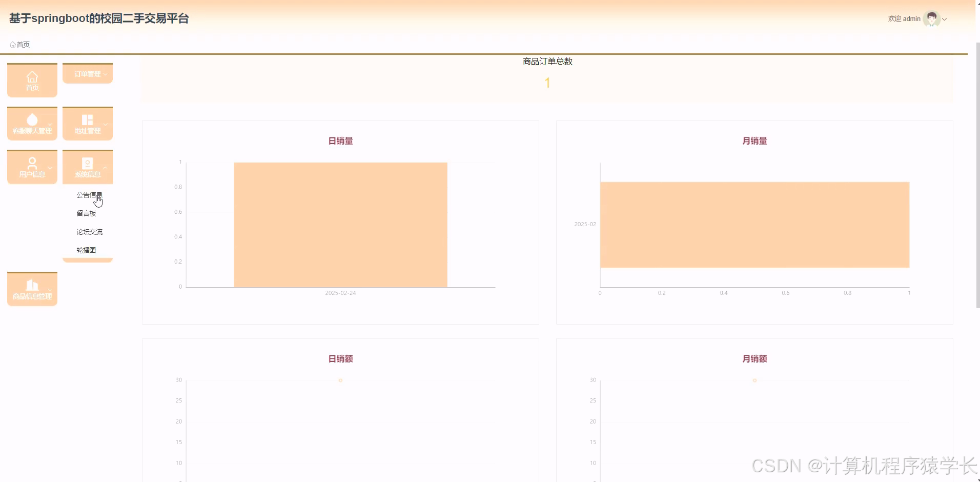Click the buildings icon of 商品信息管理

click(32, 285)
